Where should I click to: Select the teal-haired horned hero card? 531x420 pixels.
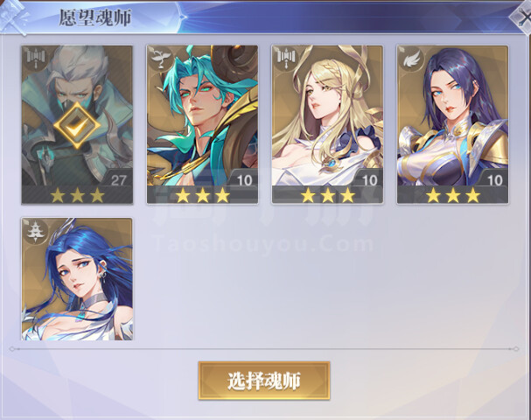(x=202, y=124)
